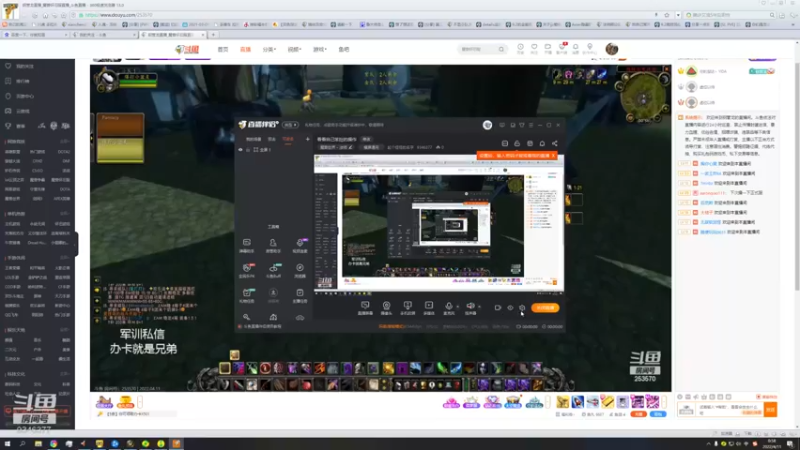Click the video play source icon in streaming app
The height and width of the screenshot is (450, 800).
pyautogui.click(x=429, y=306)
